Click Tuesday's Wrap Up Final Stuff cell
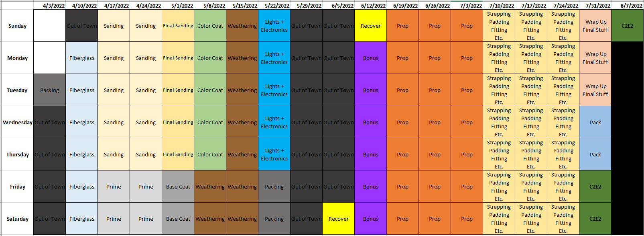The width and height of the screenshot is (644, 236). pos(595,90)
